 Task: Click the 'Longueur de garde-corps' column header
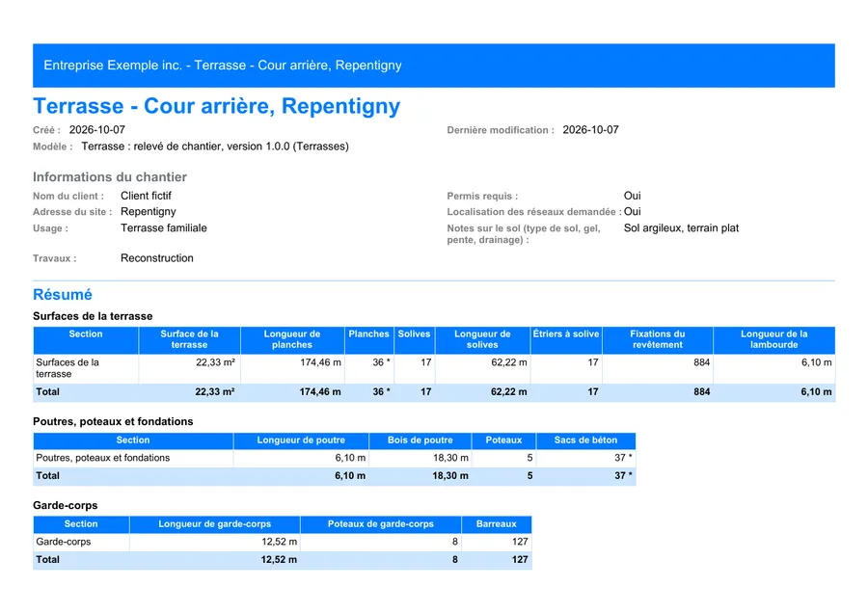click(215, 524)
